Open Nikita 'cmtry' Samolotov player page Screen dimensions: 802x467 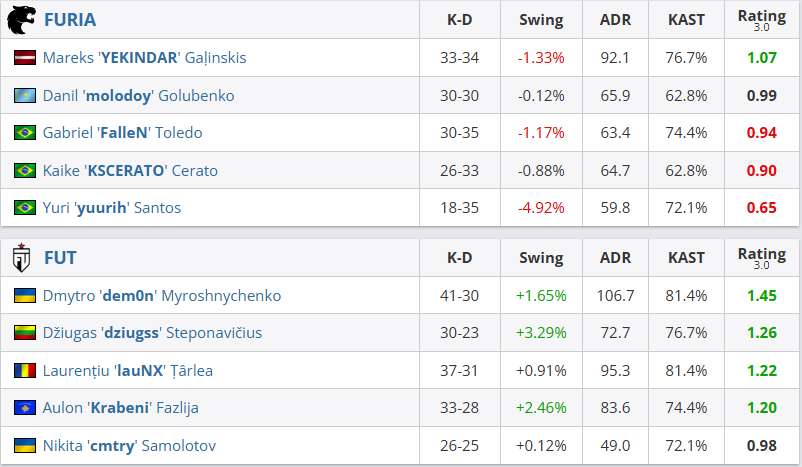coord(129,446)
